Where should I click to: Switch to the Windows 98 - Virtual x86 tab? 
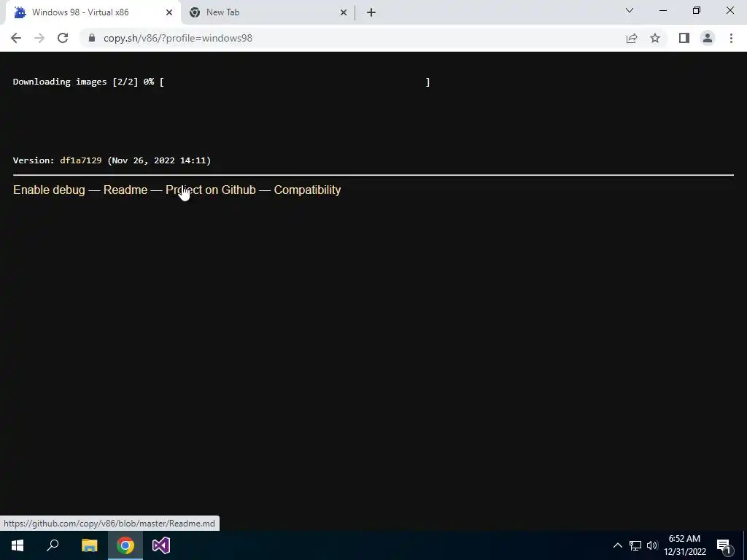(x=93, y=12)
